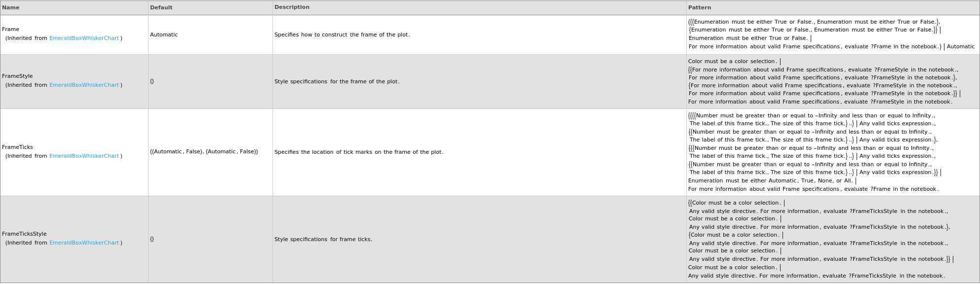Visit EmeraldBoxWhiskerChart link in the FrameTicksStyle row

tap(84, 243)
